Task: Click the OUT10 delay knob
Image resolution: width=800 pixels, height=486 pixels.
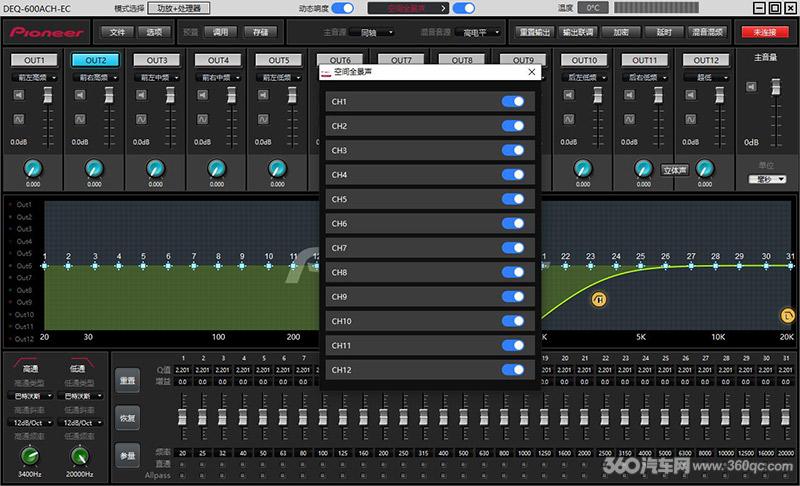Action: click(x=583, y=169)
